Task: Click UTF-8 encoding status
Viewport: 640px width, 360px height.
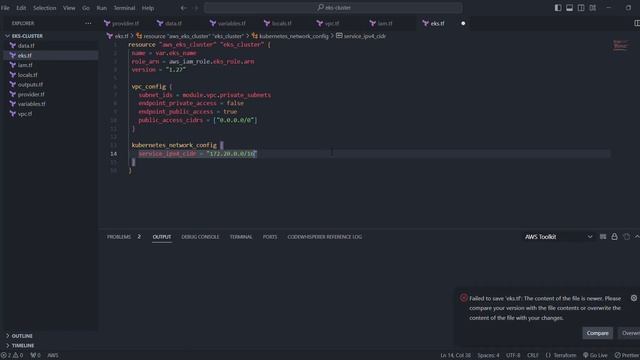Action: point(513,356)
